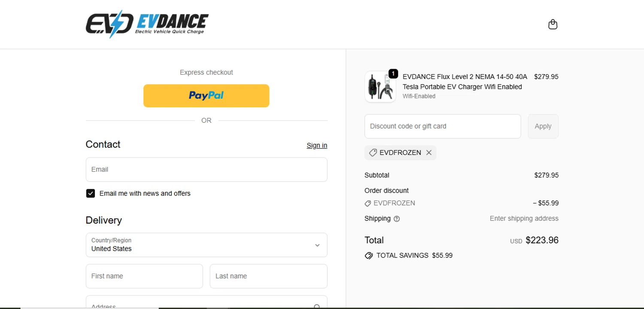Click the Order discount label
Screen dimensions: 644x309
386,191
